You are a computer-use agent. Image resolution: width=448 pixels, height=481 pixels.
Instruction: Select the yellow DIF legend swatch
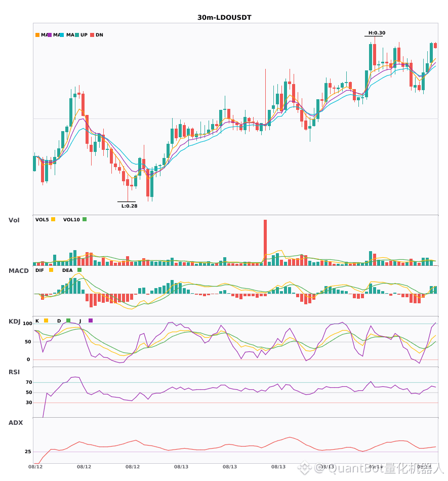pyautogui.click(x=51, y=270)
